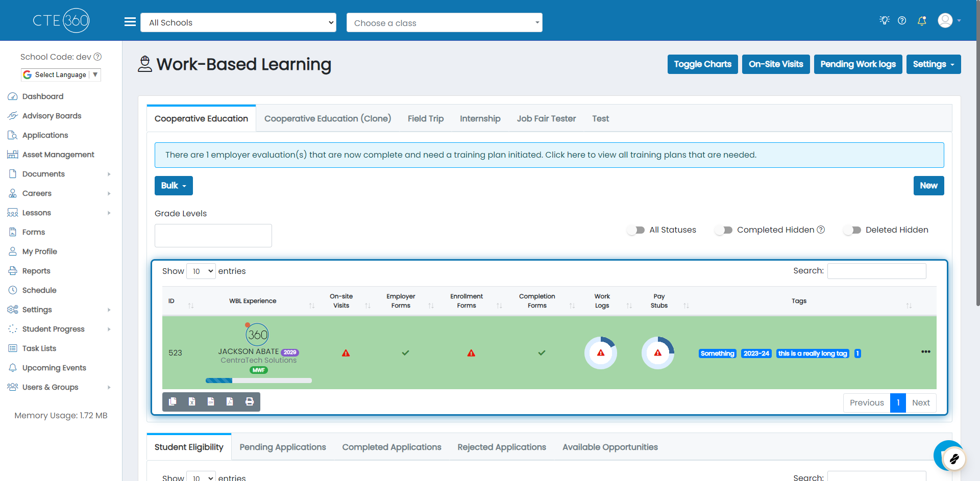Open Task Lists from sidebar
Screen dimensions: 980x481
click(x=39, y=348)
